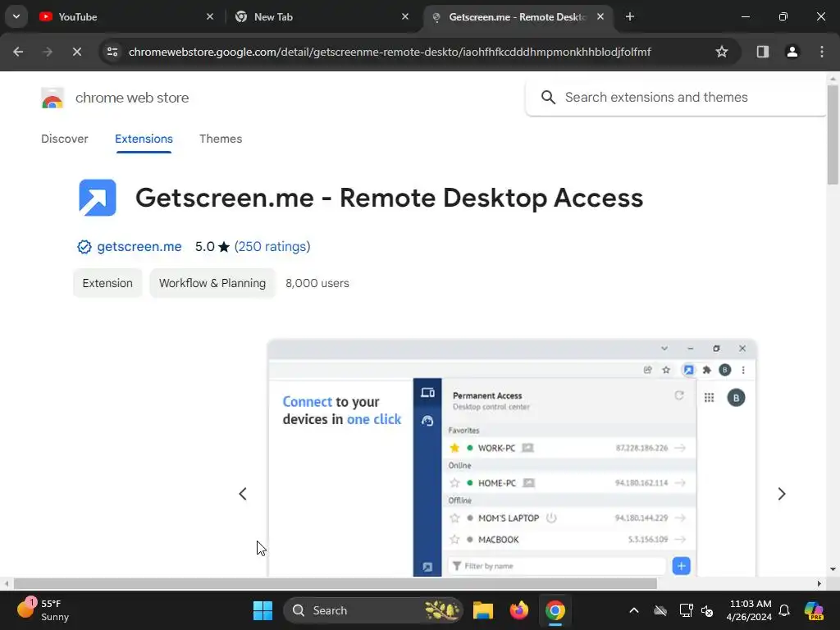Click the chrome web store title
Image resolution: width=840 pixels, height=630 pixels.
(x=132, y=98)
